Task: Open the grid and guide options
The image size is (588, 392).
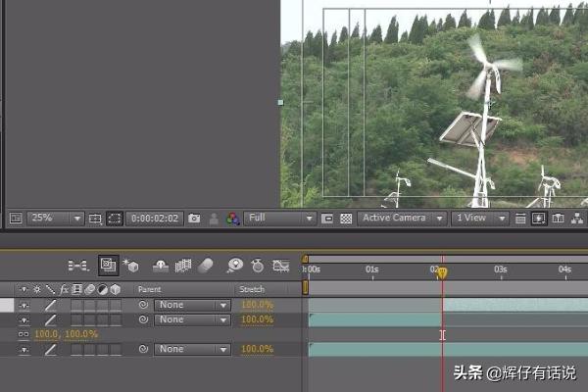Action: click(x=95, y=219)
